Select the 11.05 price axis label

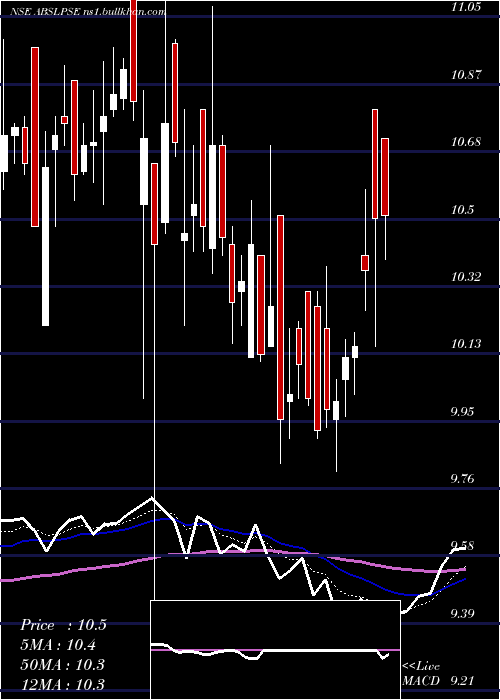[465, 7]
